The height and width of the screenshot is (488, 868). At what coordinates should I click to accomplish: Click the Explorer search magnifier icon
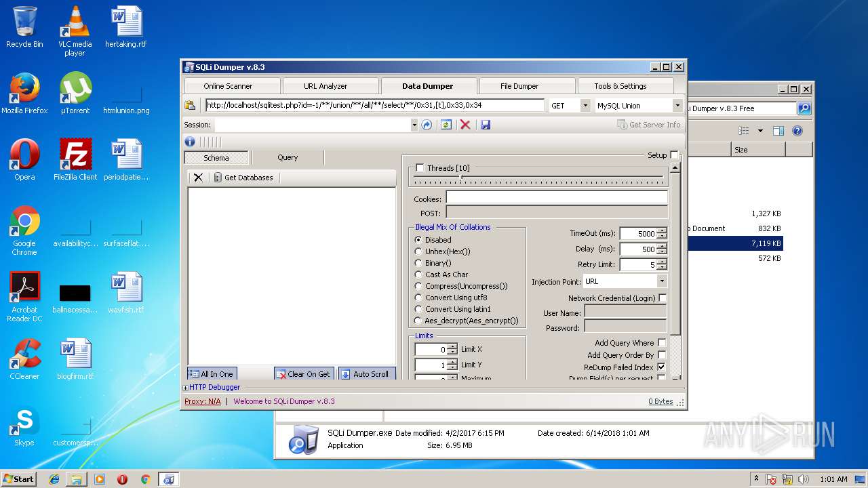[804, 108]
